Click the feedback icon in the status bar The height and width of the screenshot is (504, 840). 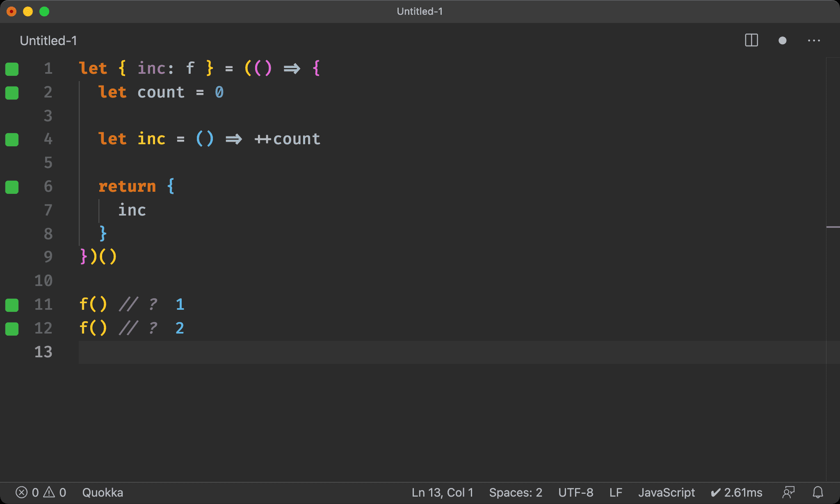[x=788, y=492]
